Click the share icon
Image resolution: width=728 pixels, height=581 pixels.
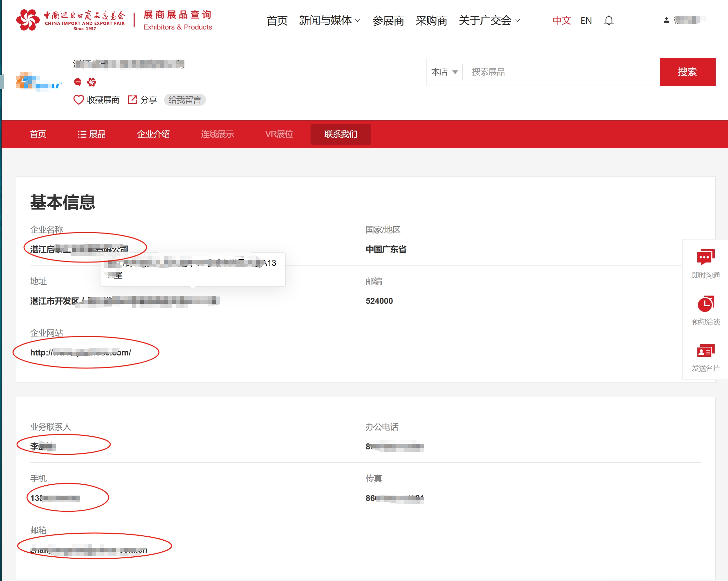coord(132,100)
